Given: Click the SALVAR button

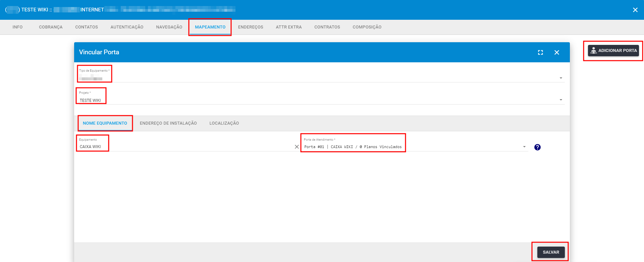Looking at the screenshot, I should point(551,252).
